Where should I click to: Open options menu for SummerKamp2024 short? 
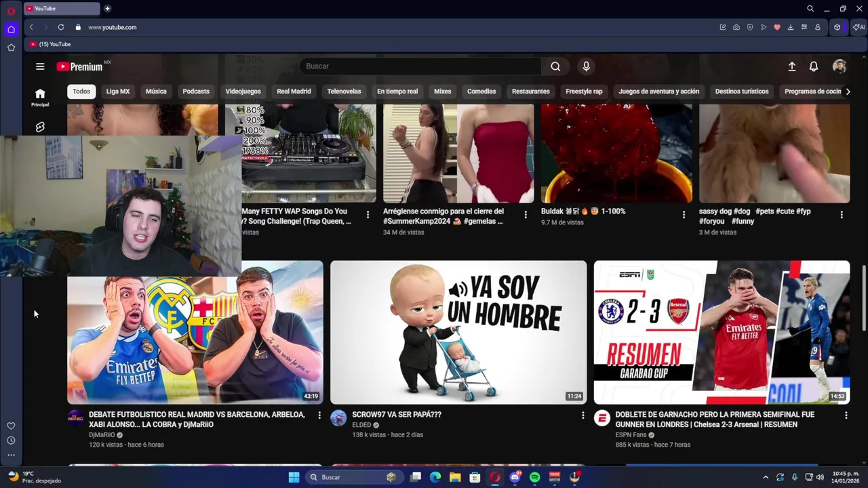[x=525, y=214]
